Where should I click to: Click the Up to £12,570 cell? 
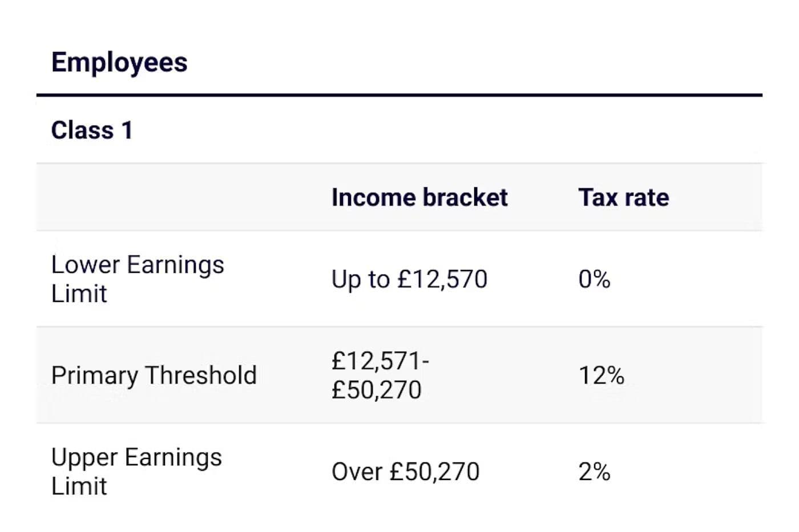coord(409,279)
